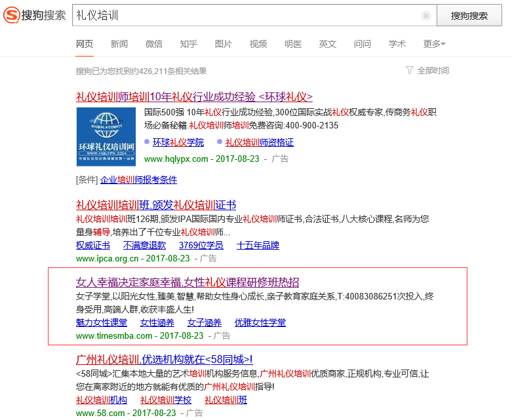Click the 搜狗搜索 search button
Viewport: 512px width, 420px height.
[469, 16]
